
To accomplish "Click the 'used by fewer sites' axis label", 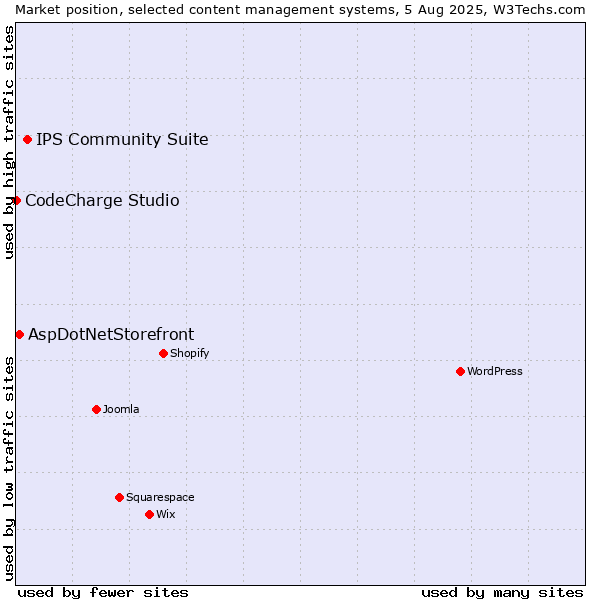I will pos(103,593).
